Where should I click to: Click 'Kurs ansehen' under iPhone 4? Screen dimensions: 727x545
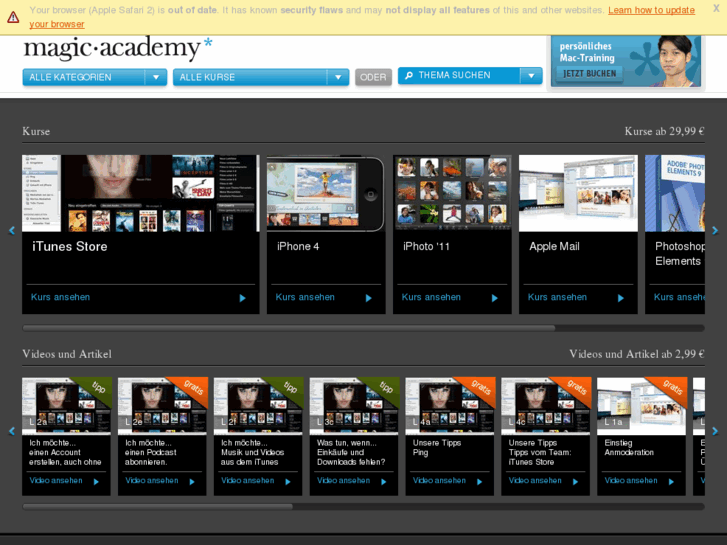(305, 297)
